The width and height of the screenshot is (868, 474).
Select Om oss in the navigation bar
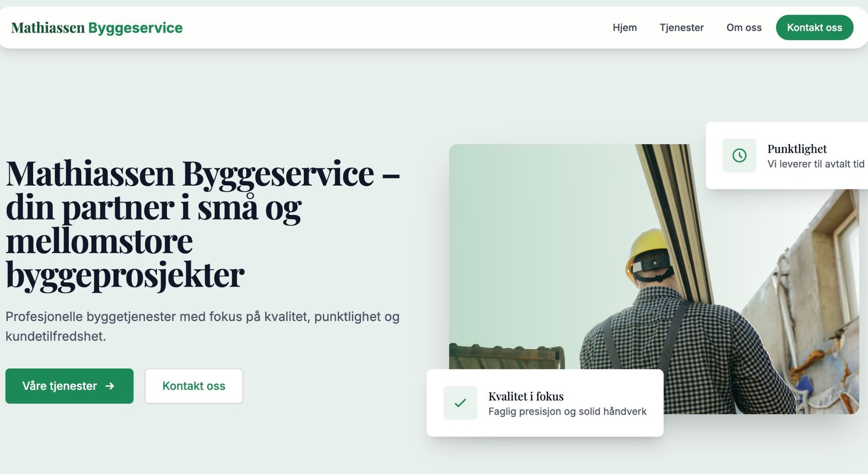[x=744, y=28]
